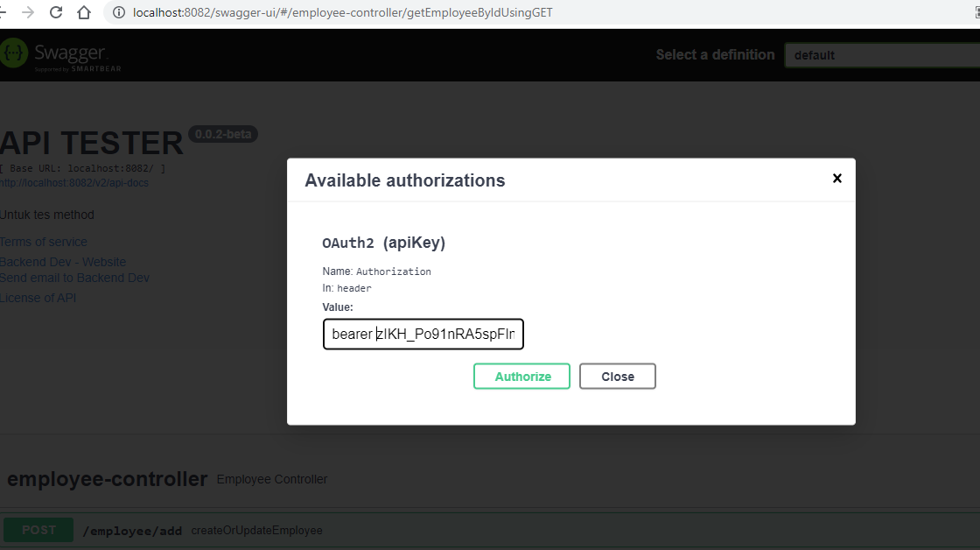This screenshot has width=980, height=550.
Task: View site information icon in address bar
Action: tap(119, 12)
